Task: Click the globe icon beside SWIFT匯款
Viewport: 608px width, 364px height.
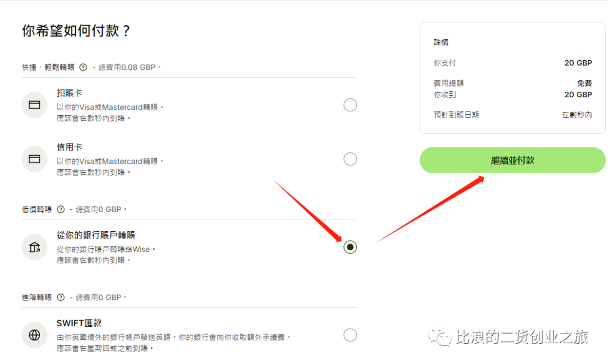Action: coord(34,335)
